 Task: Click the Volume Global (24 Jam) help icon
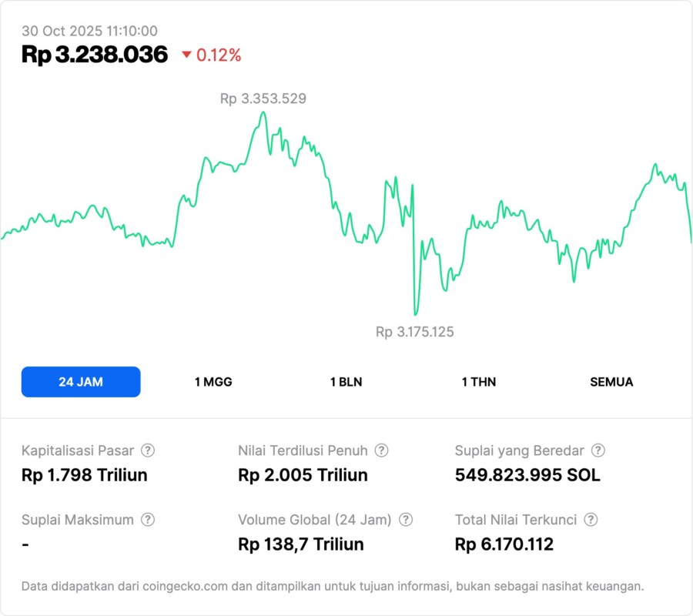406,520
